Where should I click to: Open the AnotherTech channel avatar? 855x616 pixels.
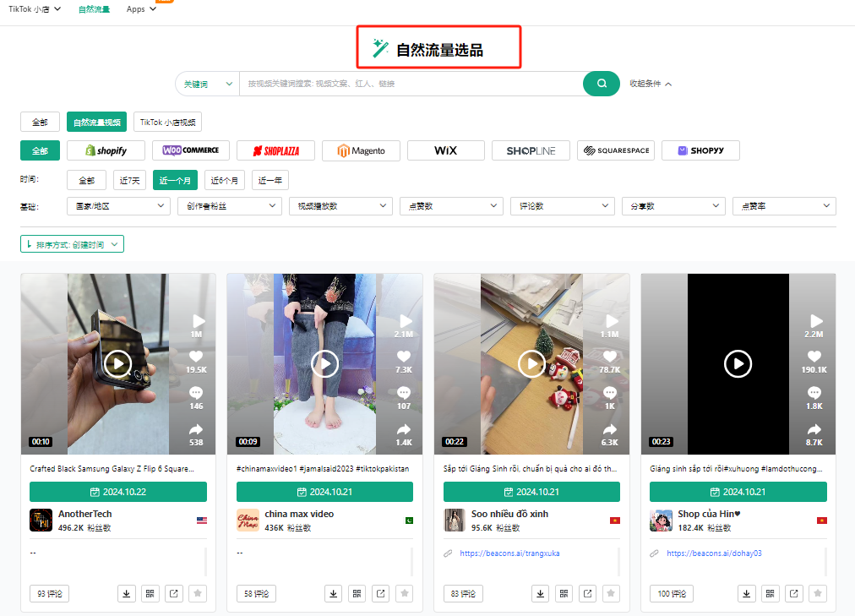click(x=43, y=519)
